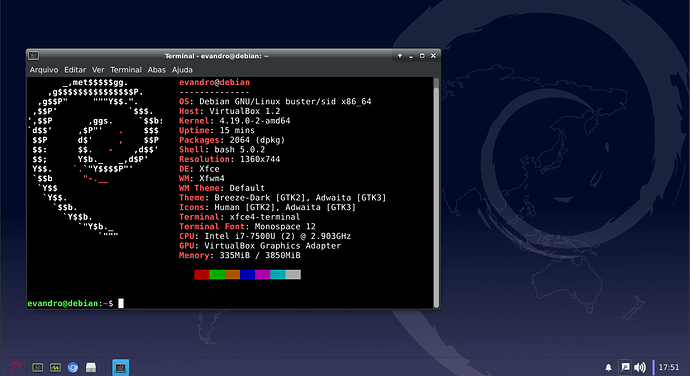Click the window title 'Terminal - evandro@debian: ~'

click(x=217, y=56)
